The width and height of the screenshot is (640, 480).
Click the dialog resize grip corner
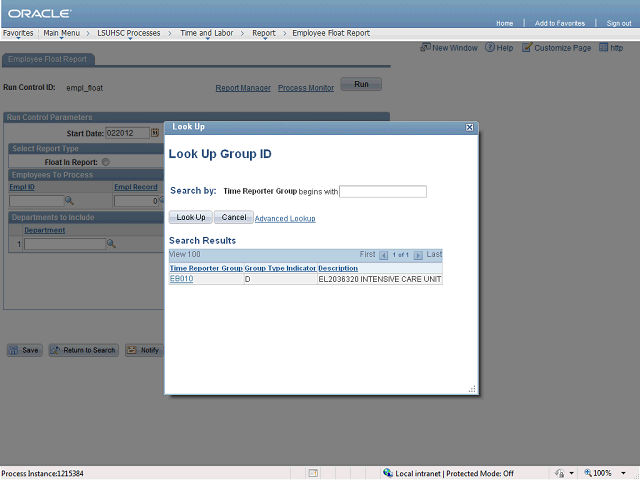[472, 389]
